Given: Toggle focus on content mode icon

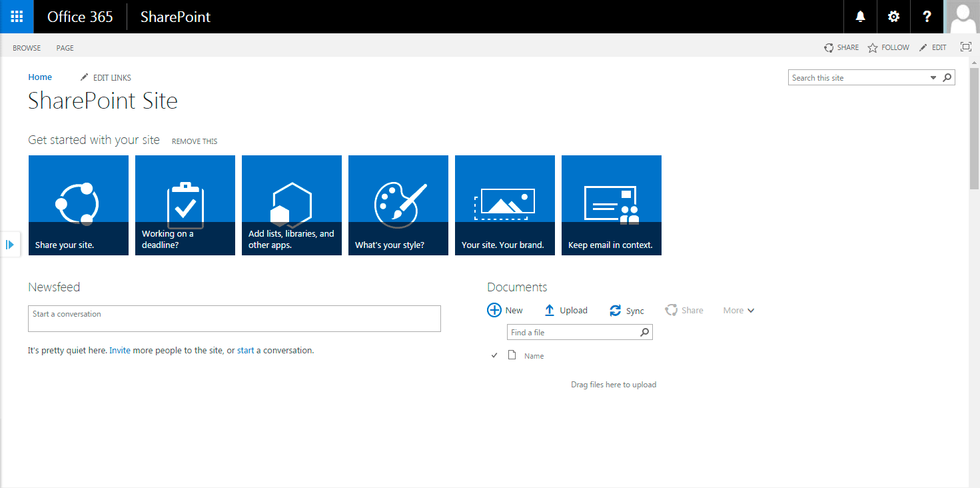Looking at the screenshot, I should click(966, 47).
